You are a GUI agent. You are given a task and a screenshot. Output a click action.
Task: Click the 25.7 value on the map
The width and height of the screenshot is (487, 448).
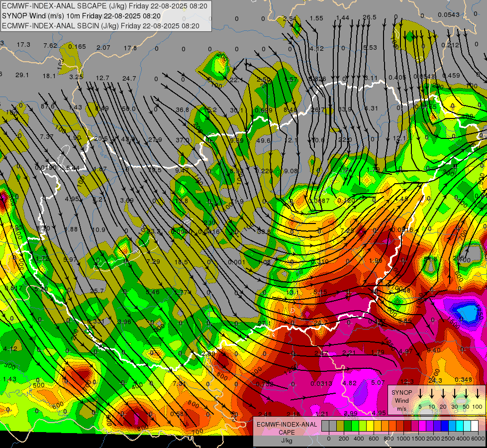click(x=97, y=291)
